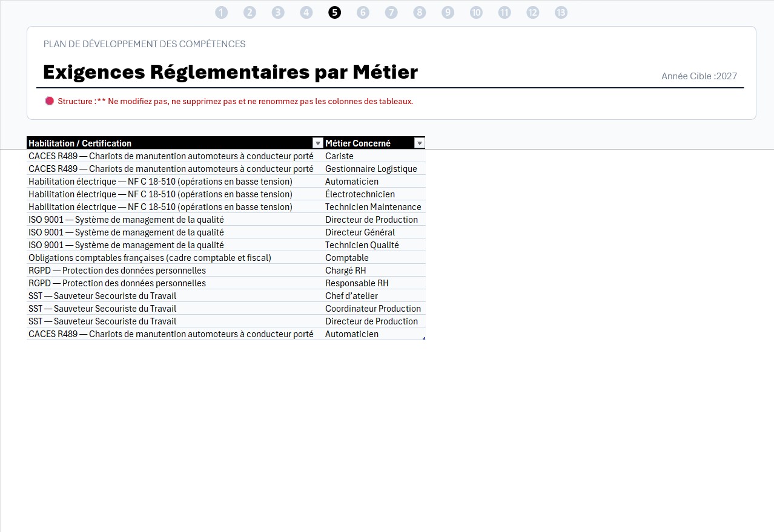Viewport: 774px width, 532px height.
Task: Click the RGPD cell in Chargé RH row
Action: click(x=175, y=271)
